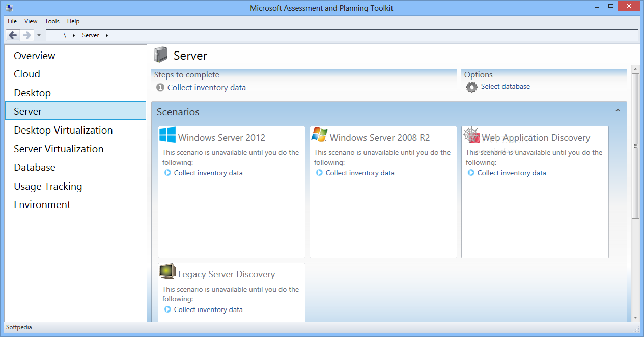Click the forward navigation arrow
The image size is (644, 337).
click(27, 35)
